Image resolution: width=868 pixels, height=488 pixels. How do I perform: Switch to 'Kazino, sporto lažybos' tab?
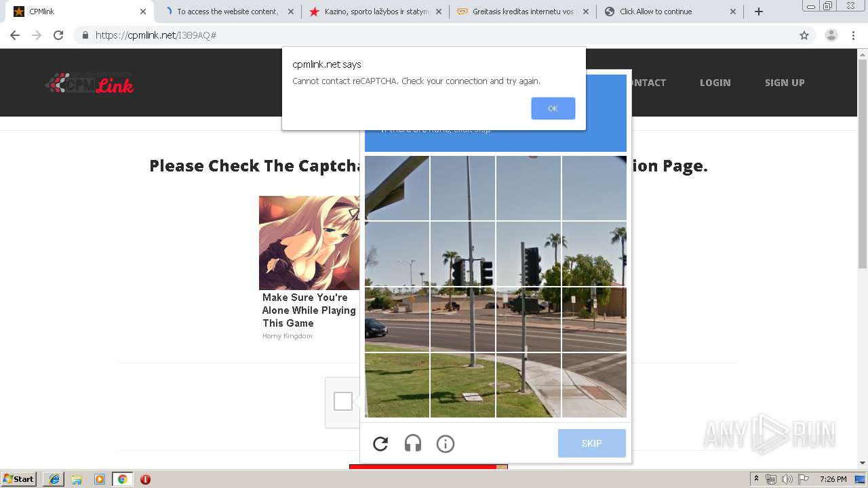click(376, 12)
